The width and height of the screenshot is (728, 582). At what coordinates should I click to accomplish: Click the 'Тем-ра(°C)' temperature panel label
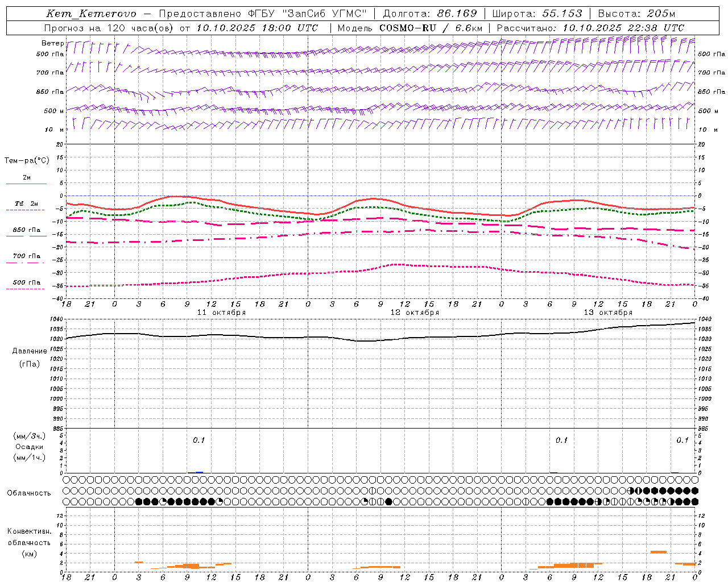point(27,161)
